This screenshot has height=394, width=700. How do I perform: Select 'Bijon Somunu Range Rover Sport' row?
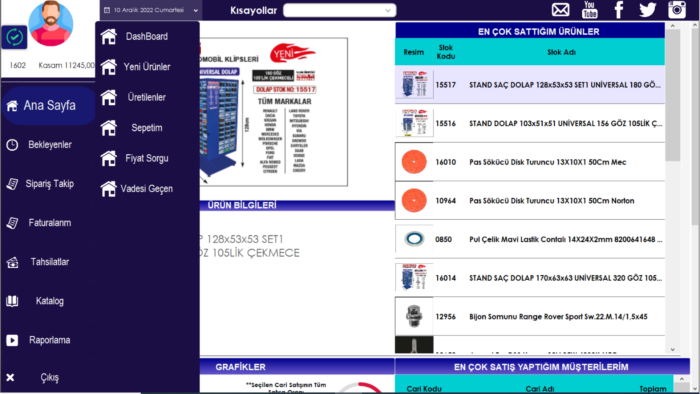point(530,316)
